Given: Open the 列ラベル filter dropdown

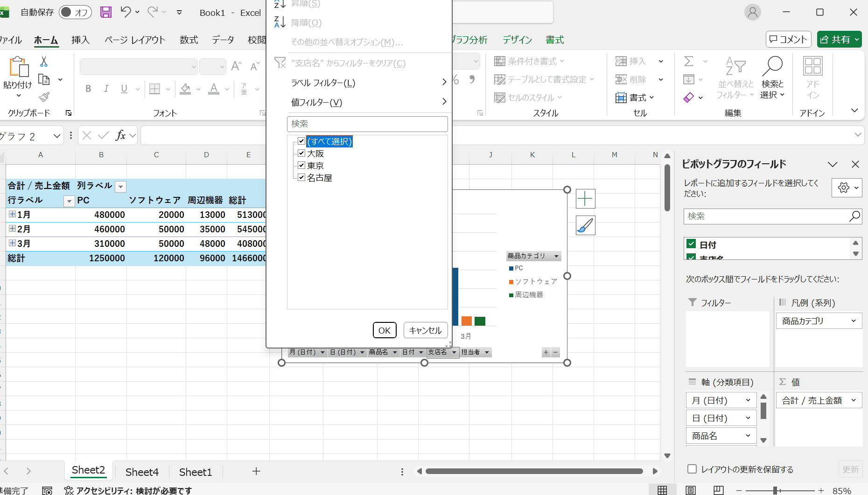Looking at the screenshot, I should (120, 186).
